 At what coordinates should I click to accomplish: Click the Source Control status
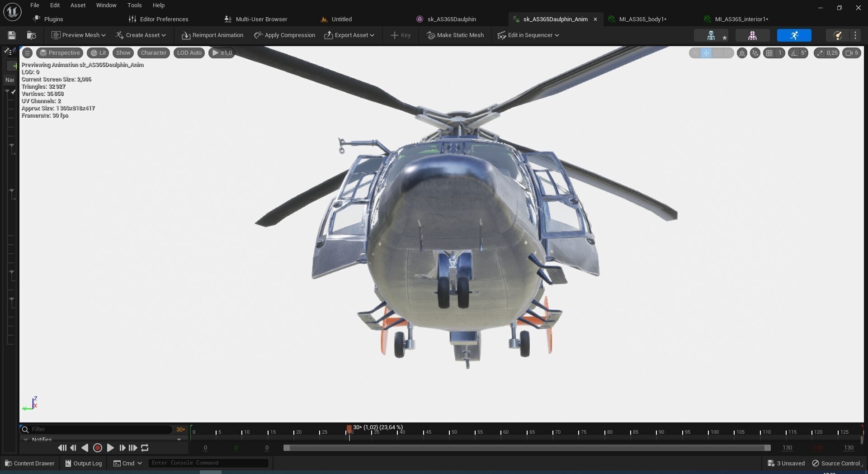coord(837,463)
